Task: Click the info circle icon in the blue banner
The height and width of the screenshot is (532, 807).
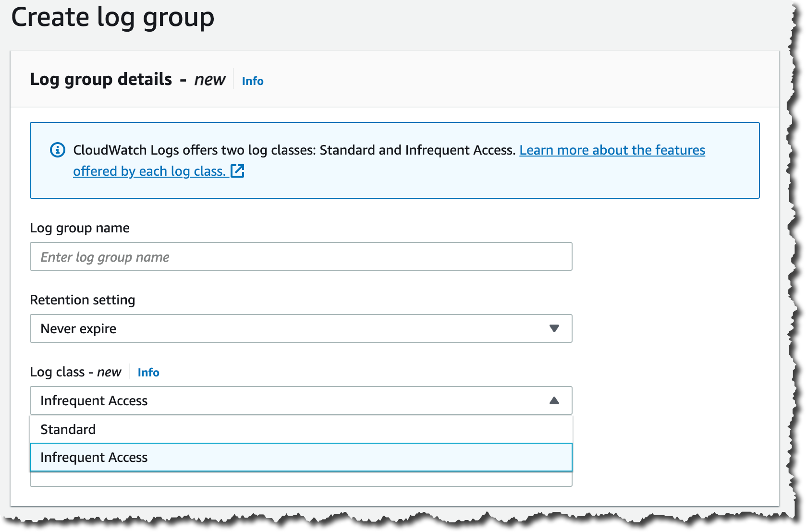Action: [58, 150]
